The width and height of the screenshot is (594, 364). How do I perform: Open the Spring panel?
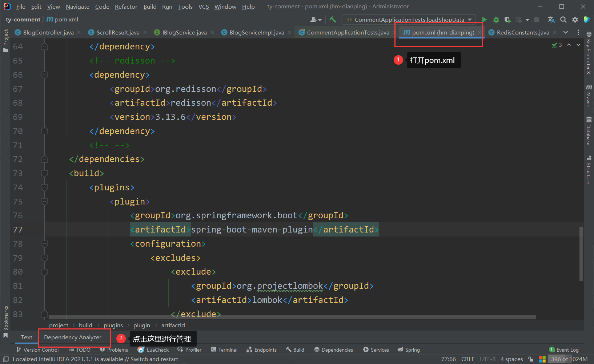point(409,350)
